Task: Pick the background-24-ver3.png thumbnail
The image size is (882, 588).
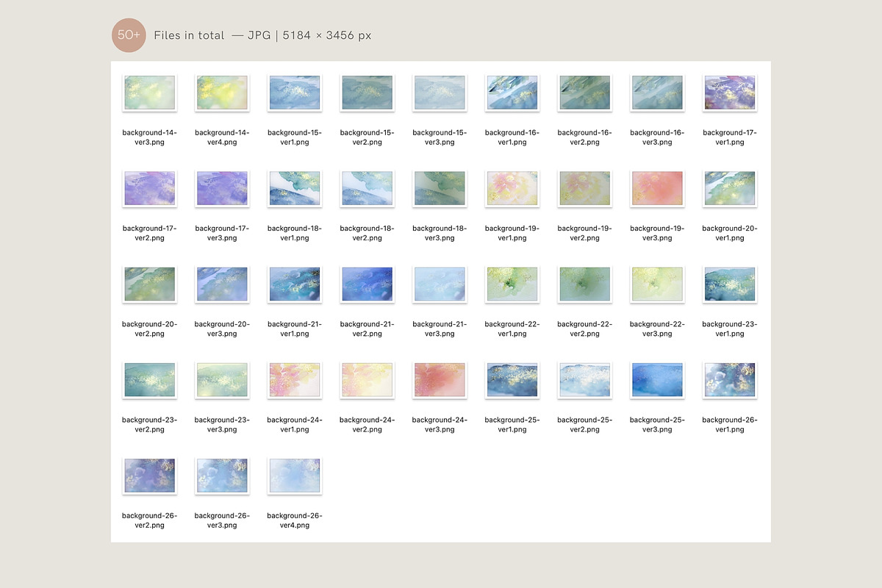Action: click(440, 380)
